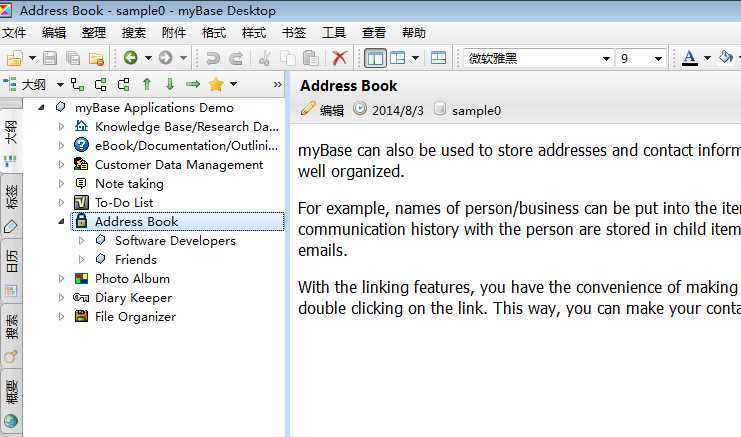Click the expand branch icon with green boxes

pyautogui.click(x=101, y=85)
